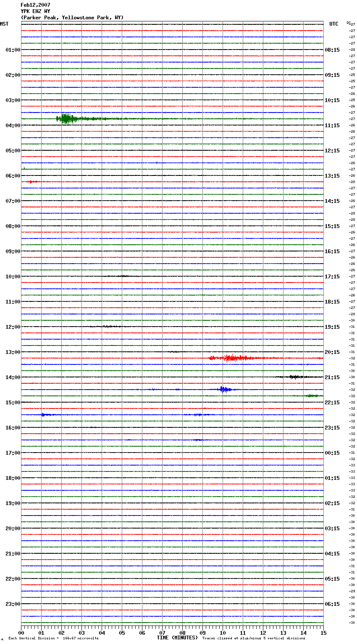Screen dimensions: 357x644
Task: Click the 04:00 MST time label
Action: 13,126
